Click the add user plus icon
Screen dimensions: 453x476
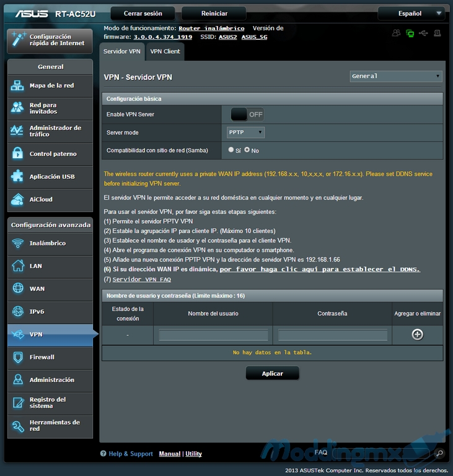pos(417,335)
